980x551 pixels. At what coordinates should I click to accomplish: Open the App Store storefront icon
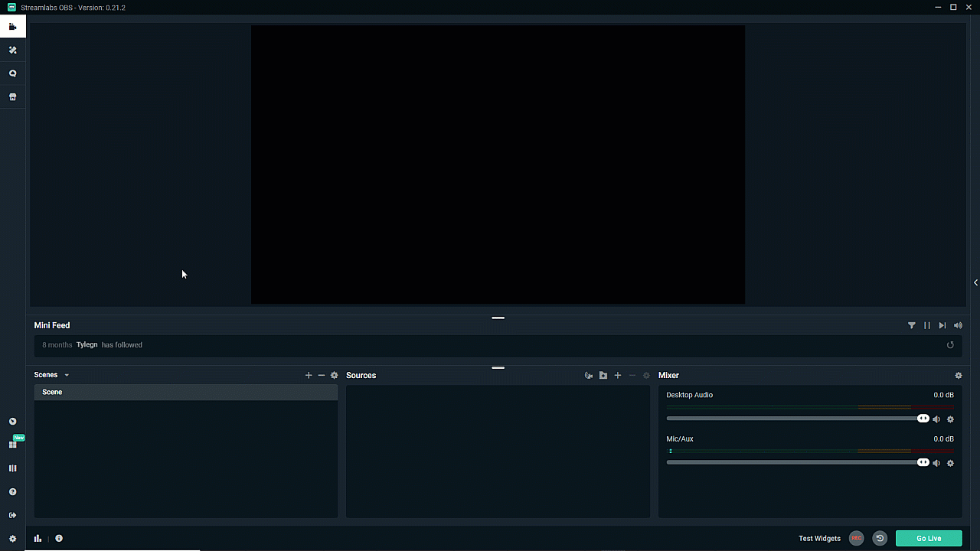12,97
